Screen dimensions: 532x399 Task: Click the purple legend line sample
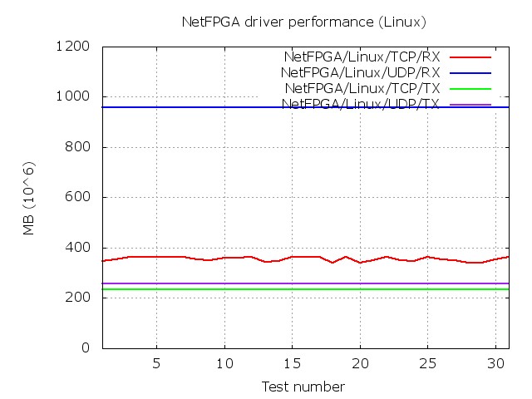click(470, 105)
